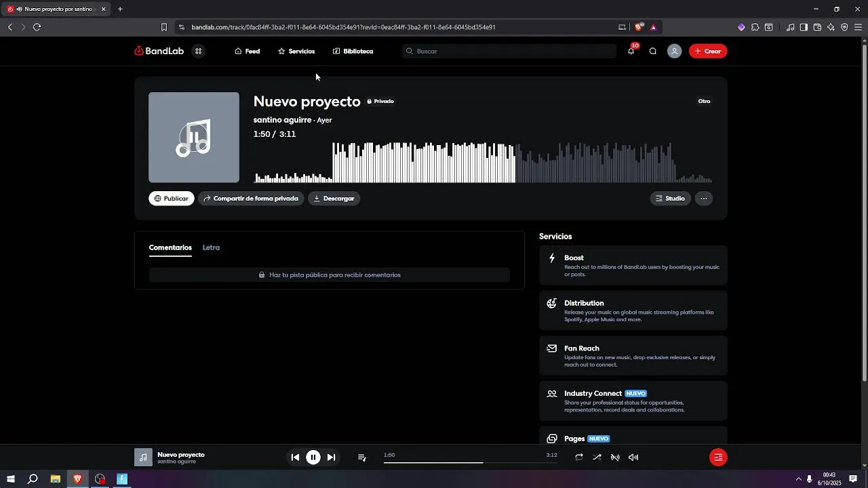
Task: Click the Brave Rewards triangle icon
Action: click(654, 27)
